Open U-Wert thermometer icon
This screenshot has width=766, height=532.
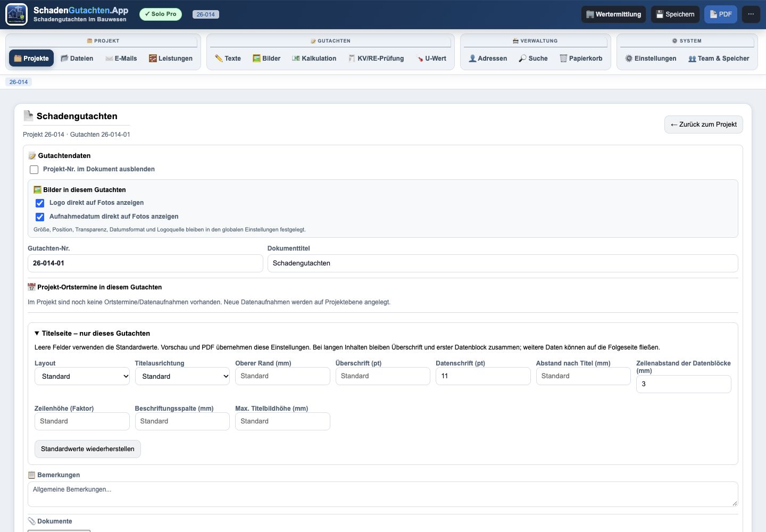tap(420, 59)
